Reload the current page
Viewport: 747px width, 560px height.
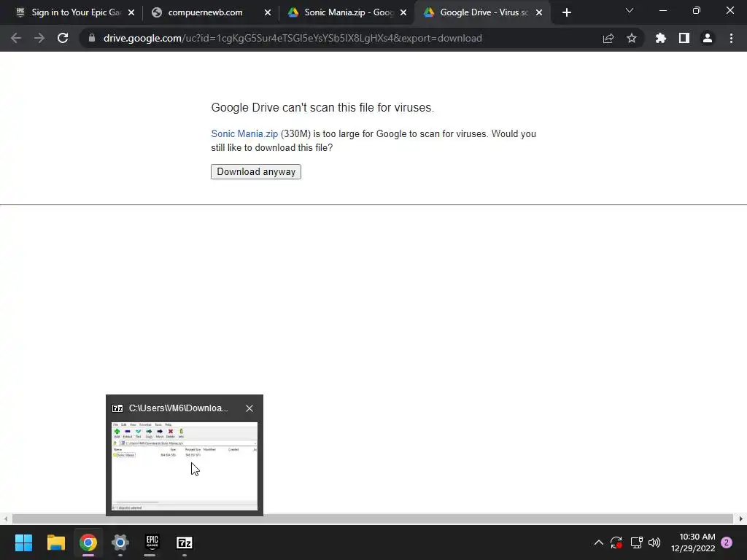(63, 38)
